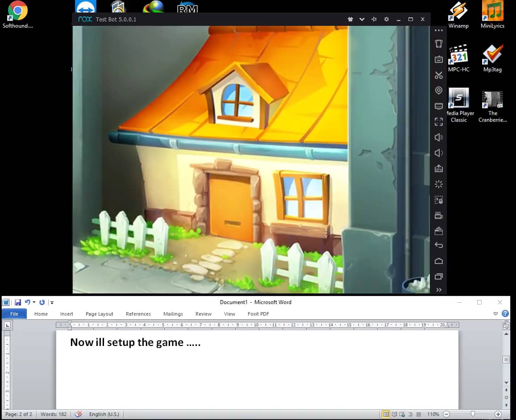The image size is (516, 420).
Task: Open the Nox title bar dropdown arrow
Action: [362, 19]
